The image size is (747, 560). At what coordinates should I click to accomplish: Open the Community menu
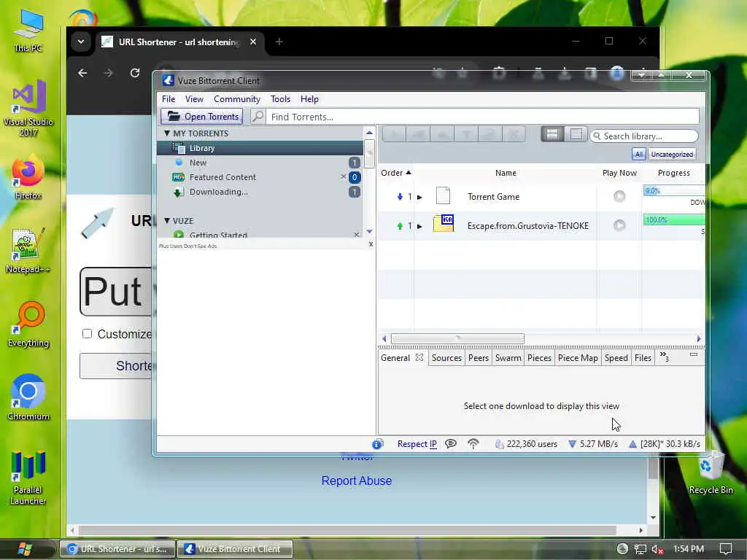click(237, 99)
